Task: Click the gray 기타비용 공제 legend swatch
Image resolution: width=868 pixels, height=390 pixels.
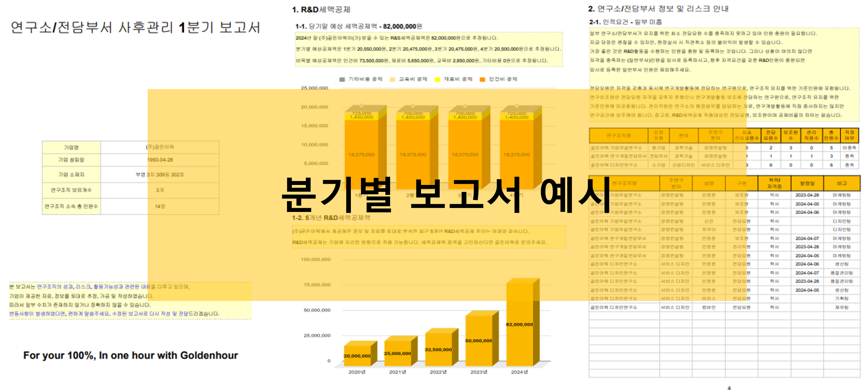Action: pos(342,79)
